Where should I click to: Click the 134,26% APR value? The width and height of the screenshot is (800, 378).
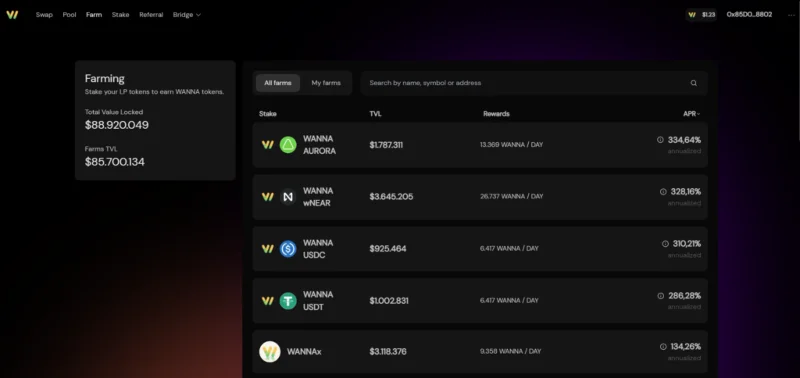[686, 347]
